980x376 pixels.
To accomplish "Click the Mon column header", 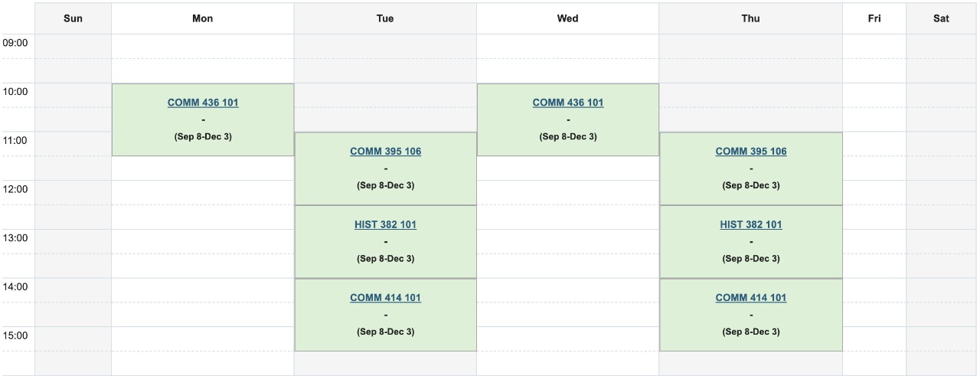I will (x=203, y=18).
